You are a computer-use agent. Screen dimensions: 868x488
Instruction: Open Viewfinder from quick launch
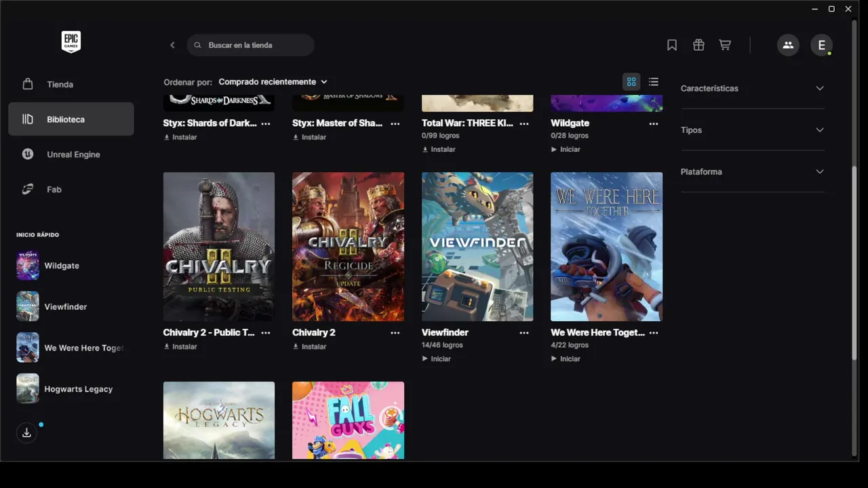coord(71,307)
